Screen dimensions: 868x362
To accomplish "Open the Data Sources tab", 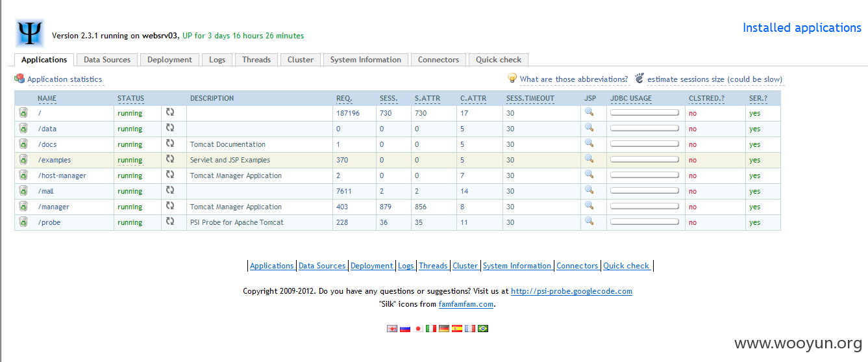I will 107,60.
